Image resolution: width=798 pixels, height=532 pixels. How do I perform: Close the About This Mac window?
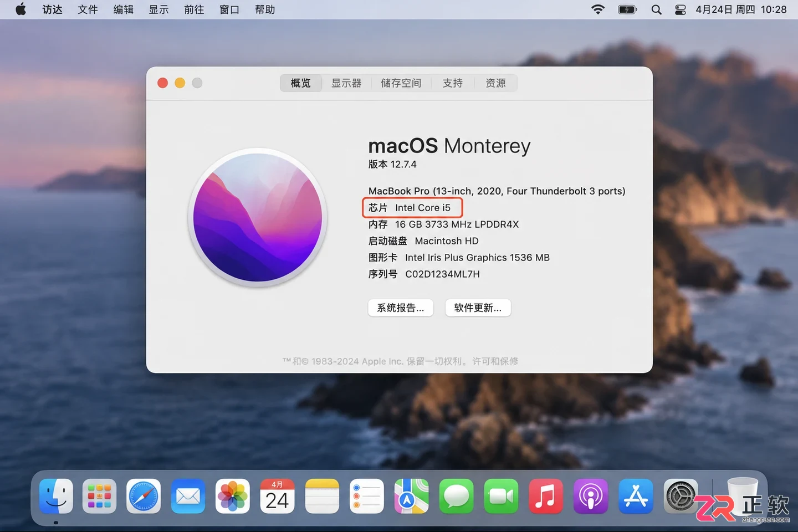pos(163,83)
